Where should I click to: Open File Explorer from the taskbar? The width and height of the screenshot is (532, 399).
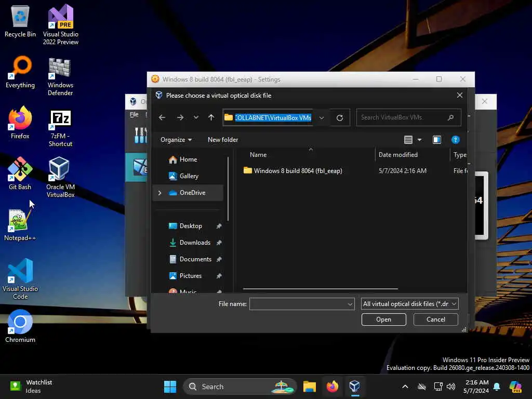[309, 387]
